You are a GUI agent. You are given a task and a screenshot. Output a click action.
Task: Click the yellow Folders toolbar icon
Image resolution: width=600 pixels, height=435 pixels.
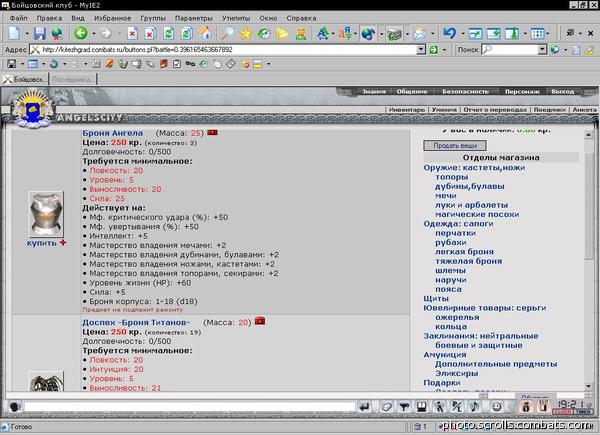coord(282,34)
